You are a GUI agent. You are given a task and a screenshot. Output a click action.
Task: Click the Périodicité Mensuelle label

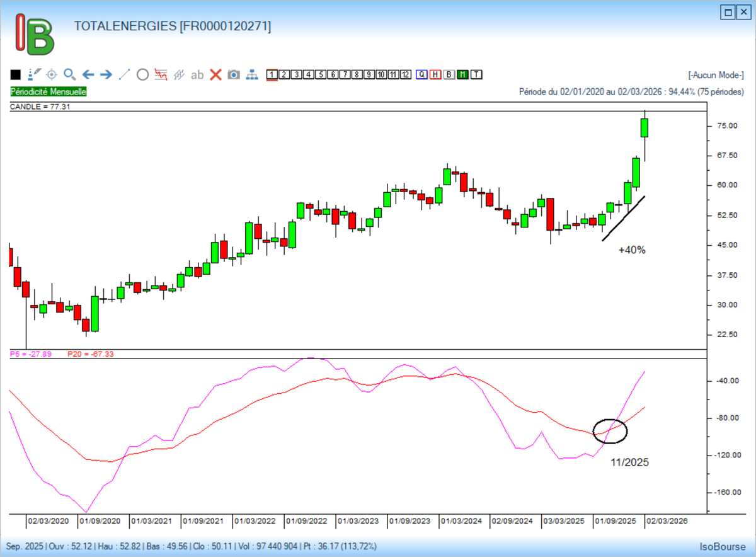[49, 91]
